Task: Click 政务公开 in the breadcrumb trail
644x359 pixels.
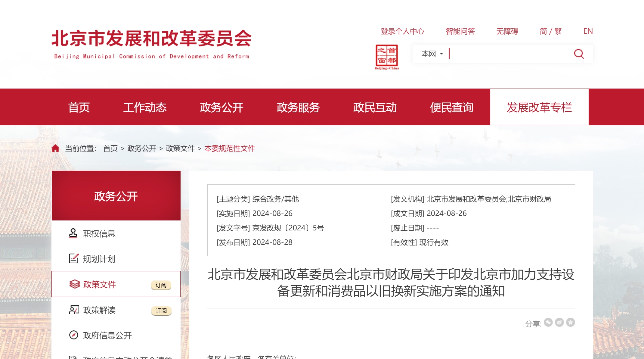Action: [142, 148]
